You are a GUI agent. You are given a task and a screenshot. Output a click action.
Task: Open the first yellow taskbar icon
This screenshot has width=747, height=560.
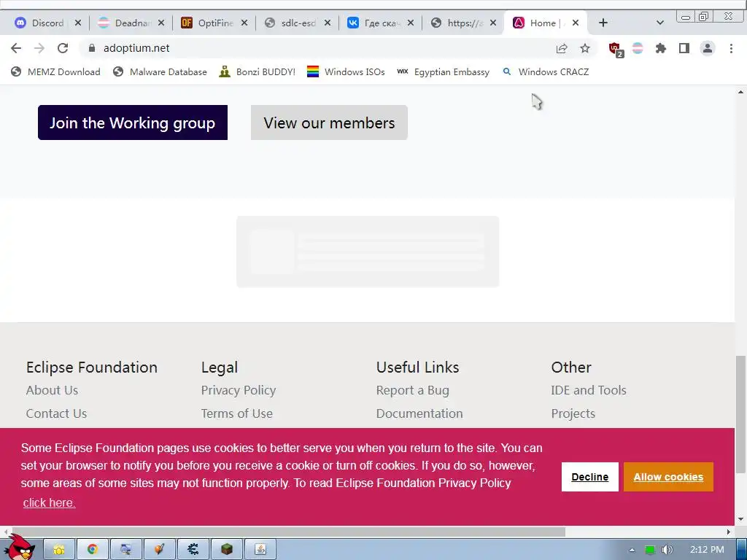point(59,550)
